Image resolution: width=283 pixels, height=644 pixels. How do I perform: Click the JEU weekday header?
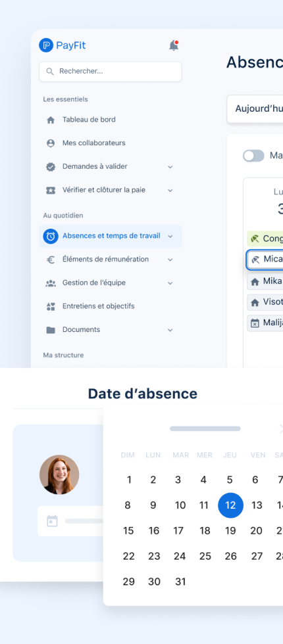pyautogui.click(x=230, y=455)
